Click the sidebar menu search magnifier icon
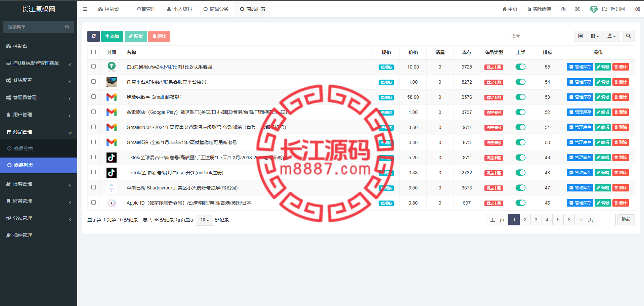The image size is (644, 306). pyautogui.click(x=67, y=27)
